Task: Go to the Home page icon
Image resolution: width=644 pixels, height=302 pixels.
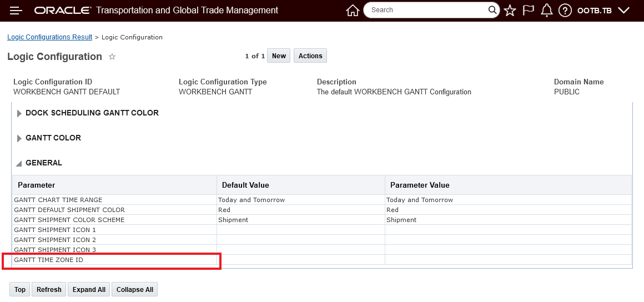Action: pyautogui.click(x=353, y=11)
